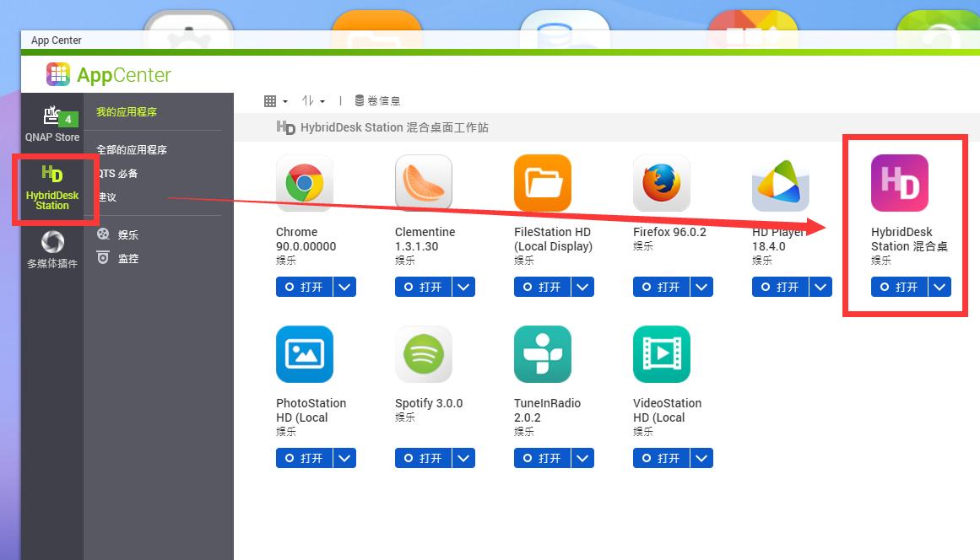Click 打开 to launch Clementine

click(423, 288)
